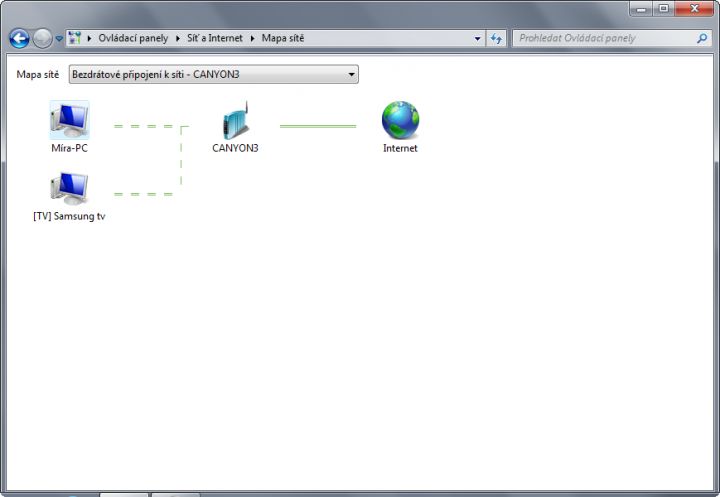Navigate to Síť a Internet breadcrumb
Screen dimensions: 720x497
click(214, 38)
